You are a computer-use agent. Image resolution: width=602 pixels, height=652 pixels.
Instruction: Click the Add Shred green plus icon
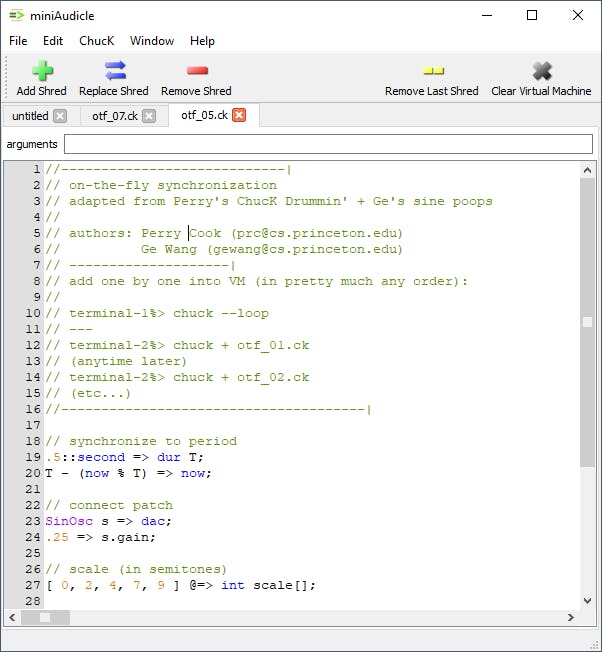[42, 71]
